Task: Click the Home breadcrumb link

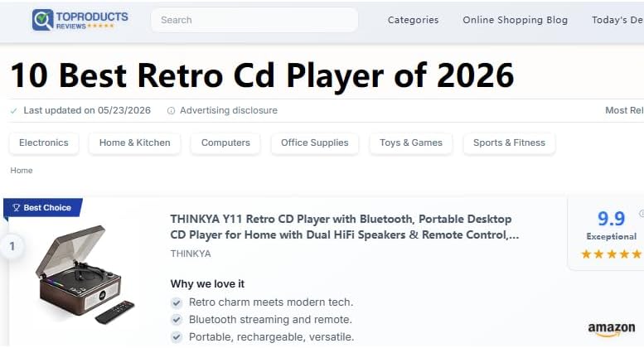Action: [x=22, y=171]
